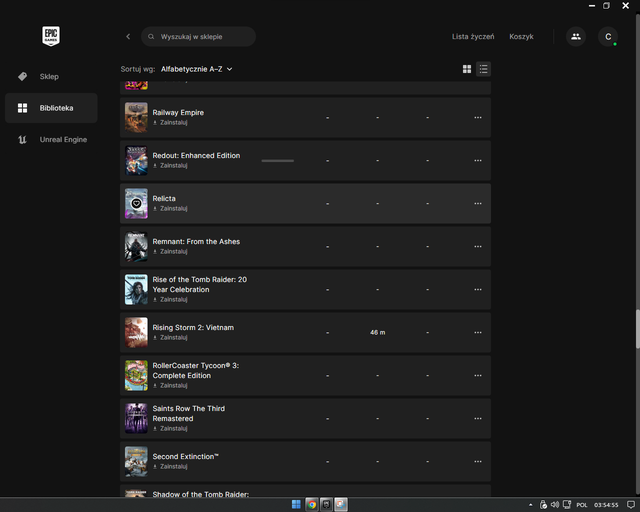Open the Sort by Alfabetycznie A-Z dropdown
This screenshot has height=512, width=640.
click(x=196, y=69)
